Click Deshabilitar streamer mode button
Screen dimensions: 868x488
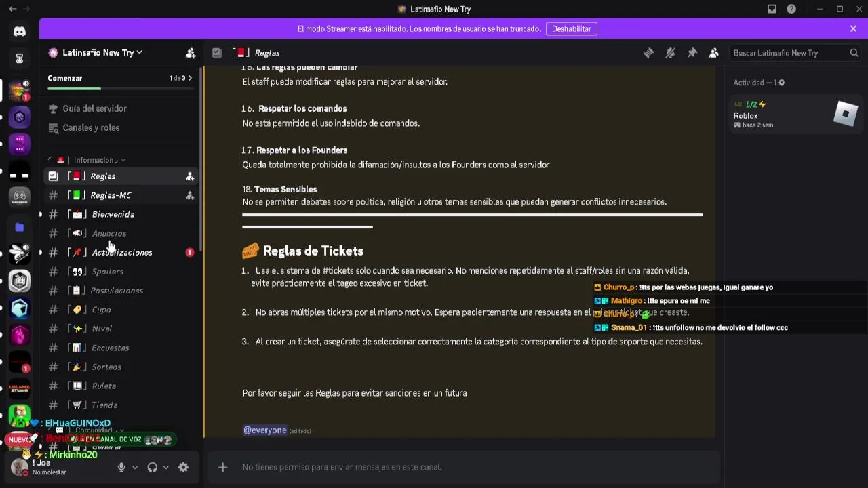(x=572, y=29)
